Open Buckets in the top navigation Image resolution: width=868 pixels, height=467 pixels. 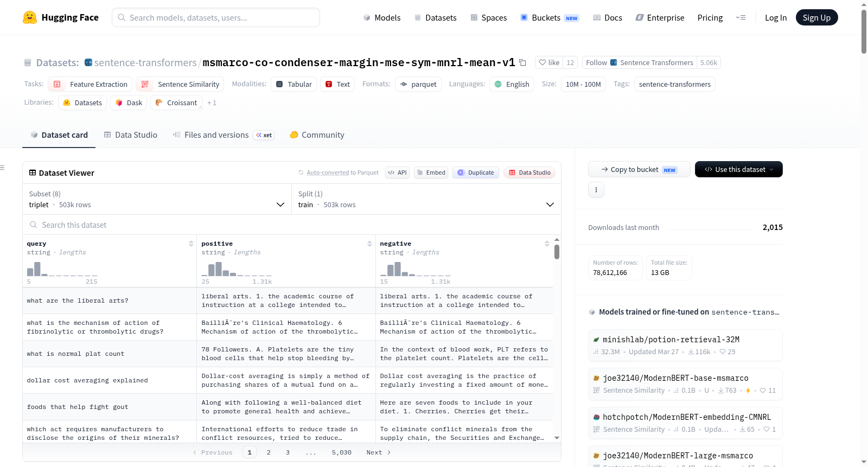pos(550,17)
